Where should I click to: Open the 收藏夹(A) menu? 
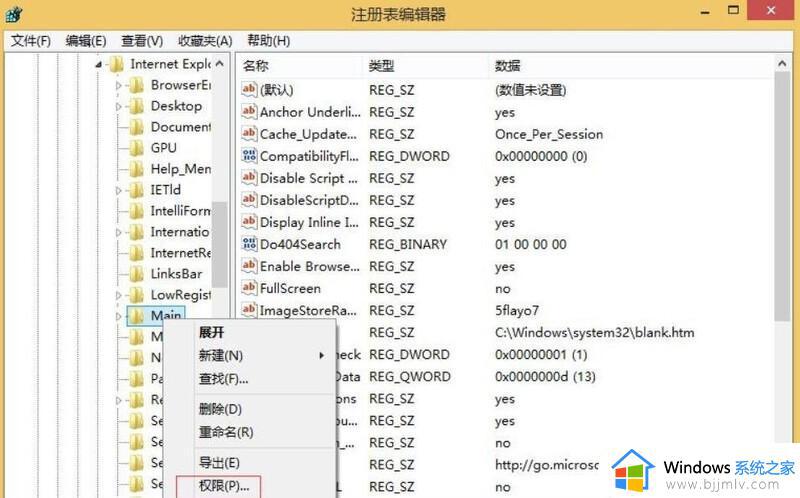[205, 41]
